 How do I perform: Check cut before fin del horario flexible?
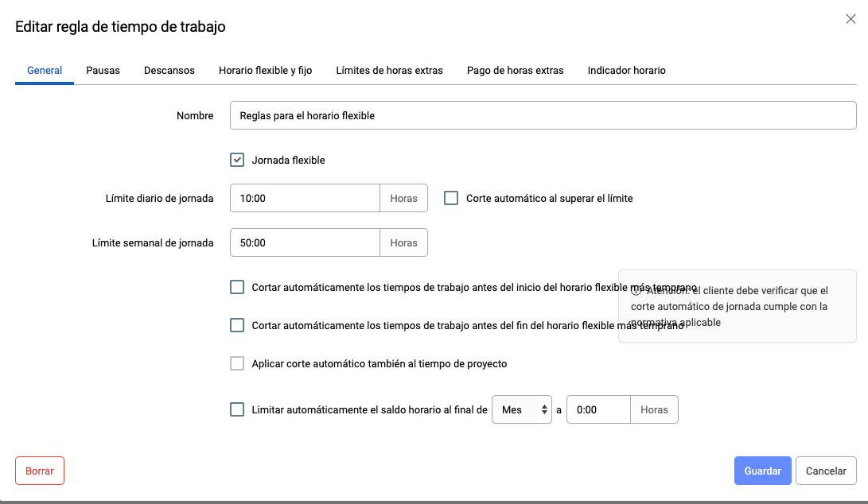(237, 325)
